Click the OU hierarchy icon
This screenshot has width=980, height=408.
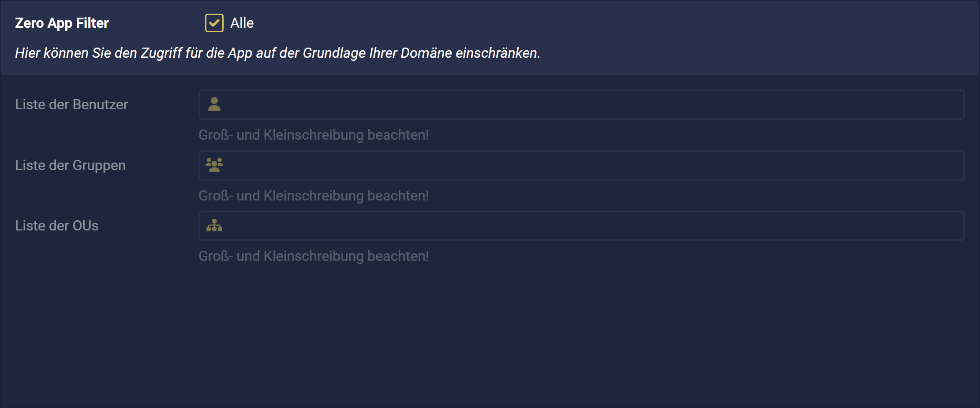click(x=214, y=226)
